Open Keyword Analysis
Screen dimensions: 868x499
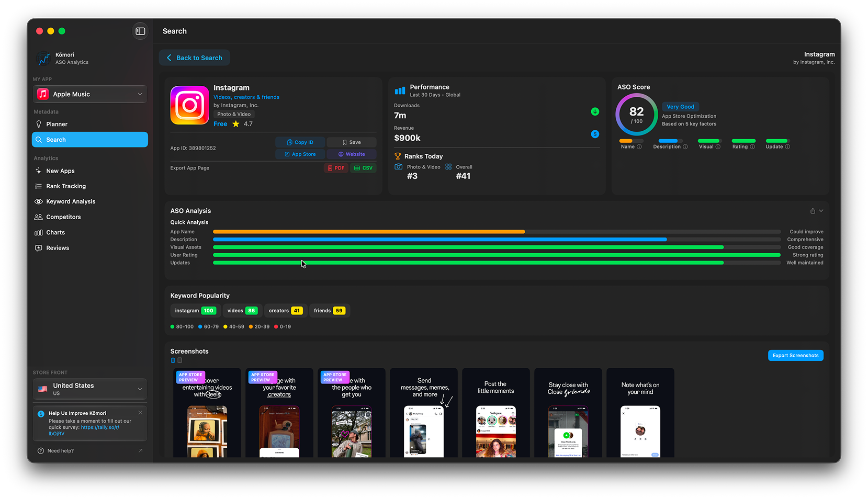[x=90, y=201]
